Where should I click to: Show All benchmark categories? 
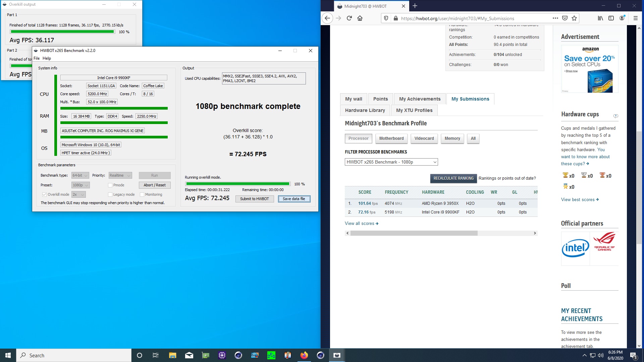click(473, 138)
